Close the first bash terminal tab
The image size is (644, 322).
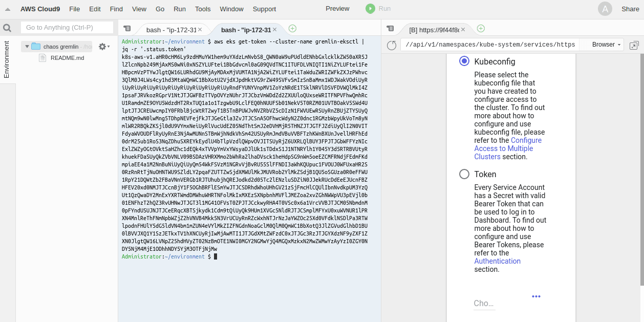tap(200, 30)
